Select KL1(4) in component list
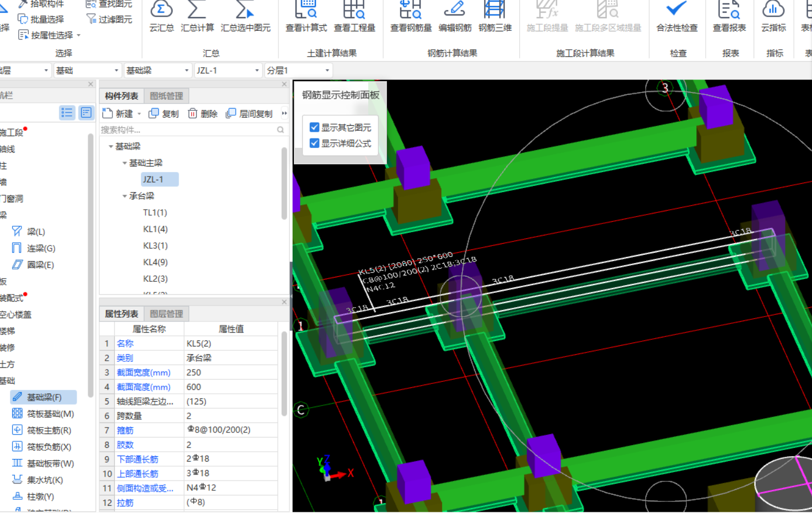This screenshot has height=513, width=812. [155, 229]
